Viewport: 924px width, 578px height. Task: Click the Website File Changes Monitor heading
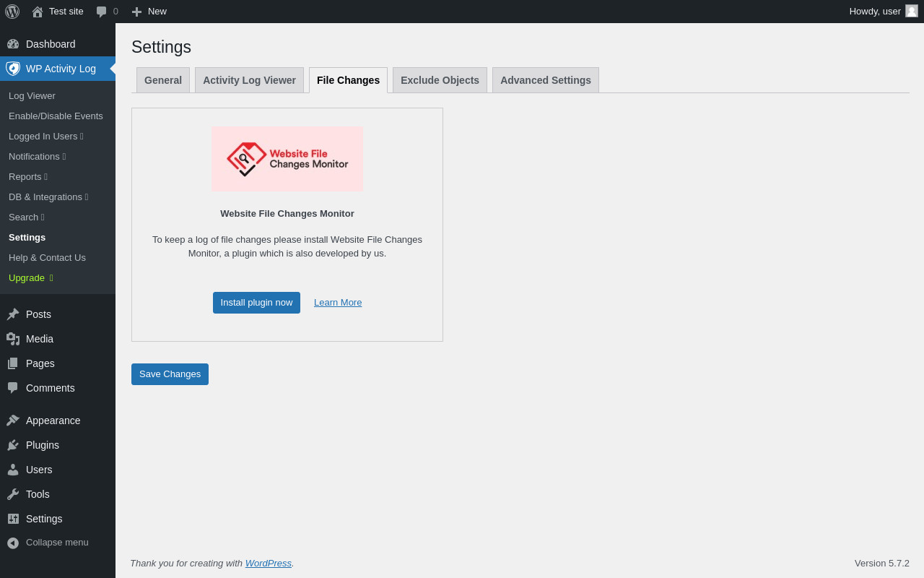coord(287,214)
